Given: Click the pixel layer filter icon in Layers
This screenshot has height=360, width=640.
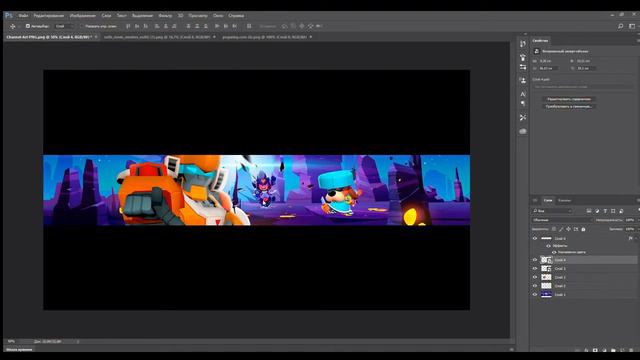Looking at the screenshot, I should pos(589,211).
